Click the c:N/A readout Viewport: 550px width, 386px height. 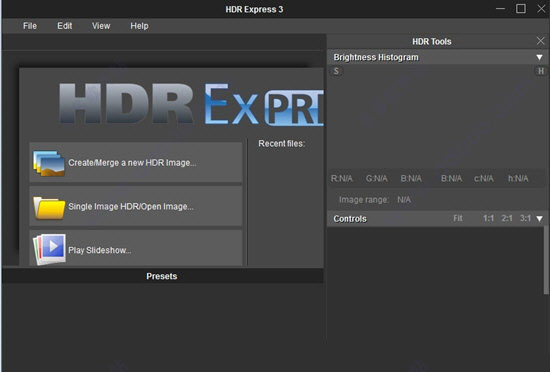coord(484,179)
